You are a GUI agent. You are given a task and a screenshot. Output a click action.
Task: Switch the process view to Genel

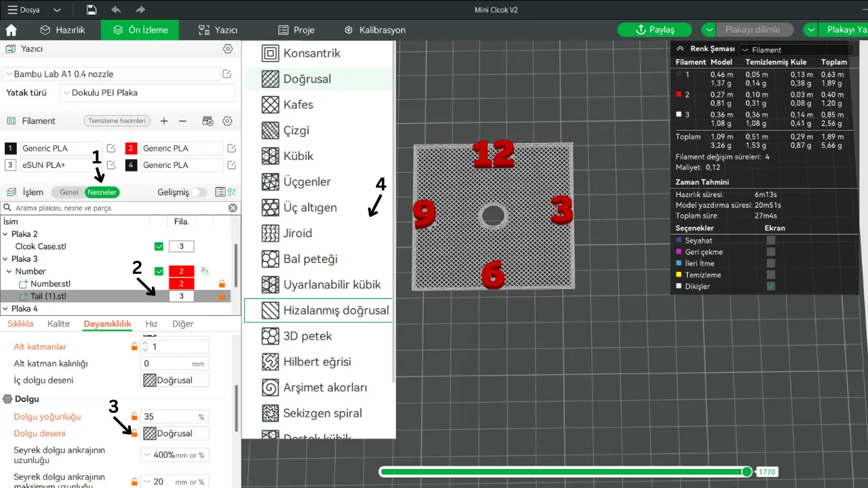[69, 192]
